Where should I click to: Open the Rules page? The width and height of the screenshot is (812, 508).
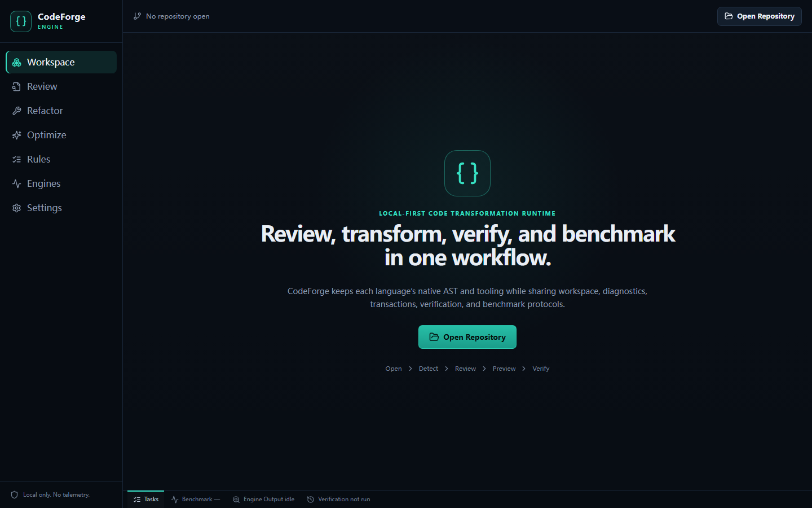coord(61,159)
